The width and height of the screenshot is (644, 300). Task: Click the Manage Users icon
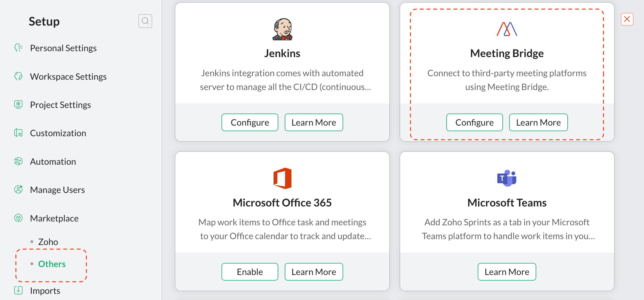(x=19, y=190)
